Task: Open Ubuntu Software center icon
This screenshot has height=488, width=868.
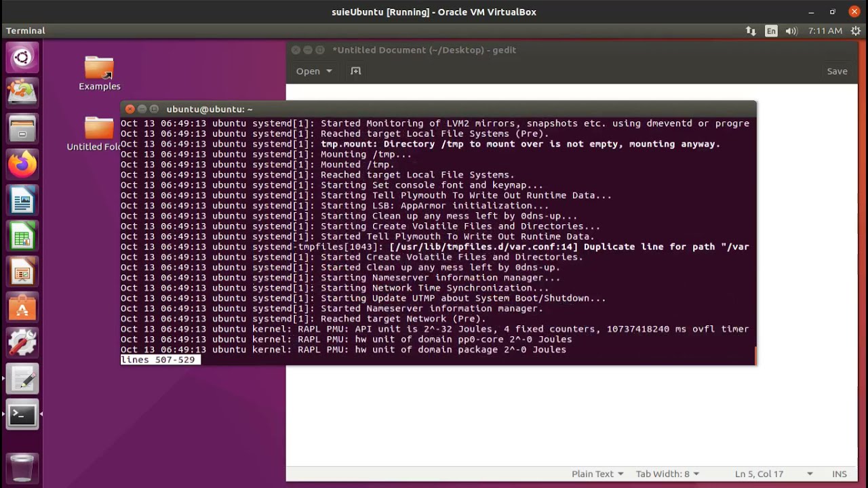Action: 22,308
